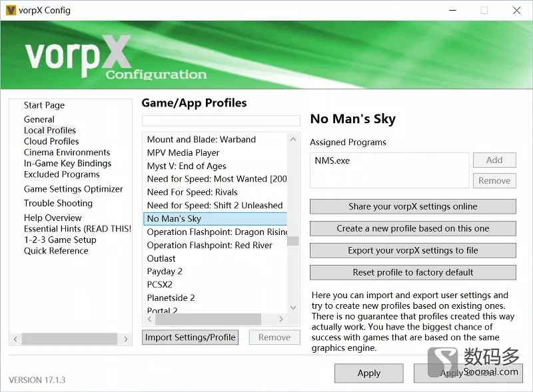Open 1-2-3 Game Setup guide

[60, 240]
